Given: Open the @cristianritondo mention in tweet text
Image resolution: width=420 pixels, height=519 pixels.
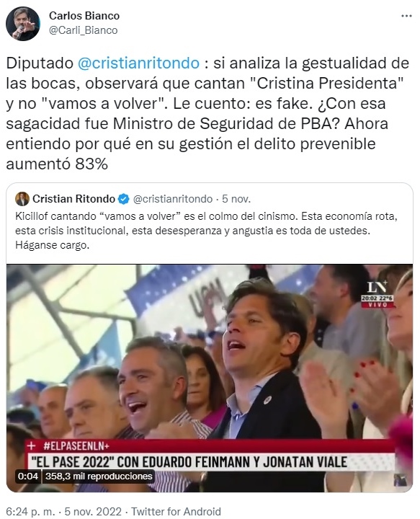Looking at the screenshot, I should [x=138, y=63].
